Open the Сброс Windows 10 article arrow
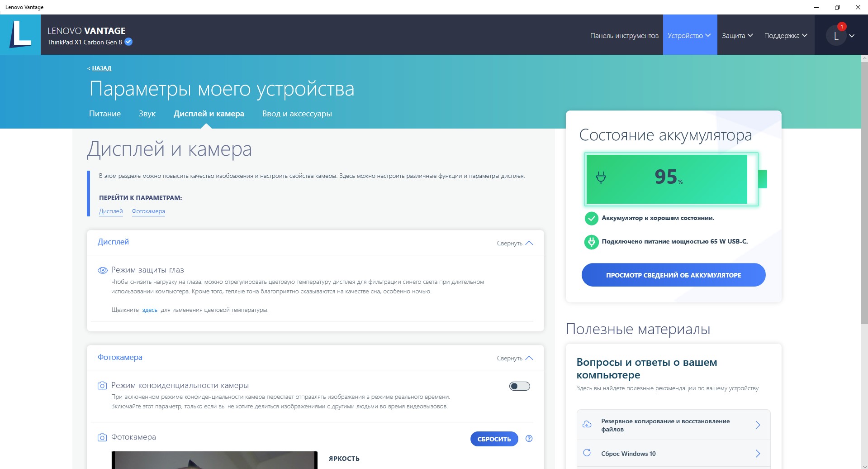 [758, 454]
